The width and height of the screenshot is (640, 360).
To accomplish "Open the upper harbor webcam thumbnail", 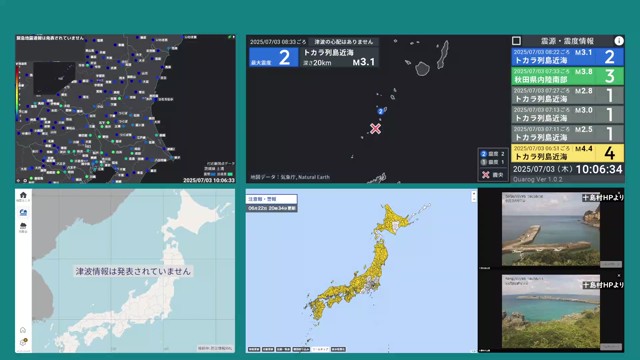I will point(551,229).
